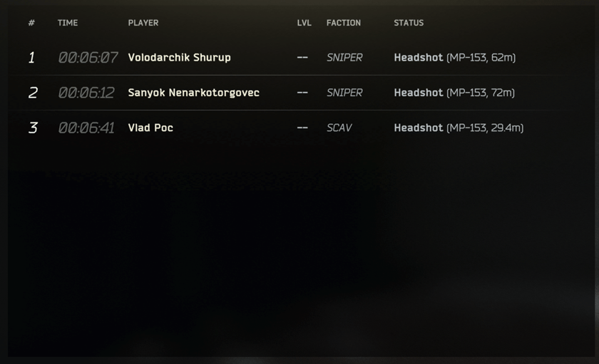Click row number 3
The width and height of the screenshot is (599, 364).
coord(33,128)
